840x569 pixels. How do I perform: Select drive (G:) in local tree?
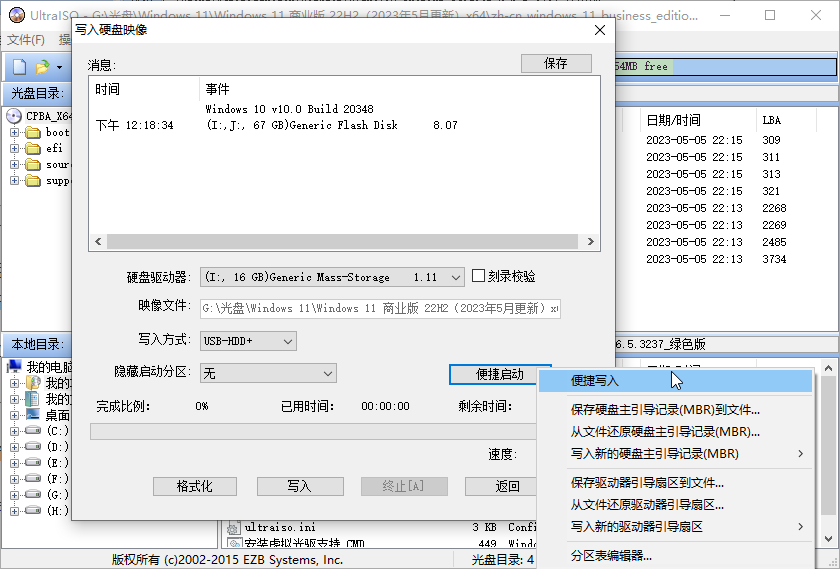33,494
